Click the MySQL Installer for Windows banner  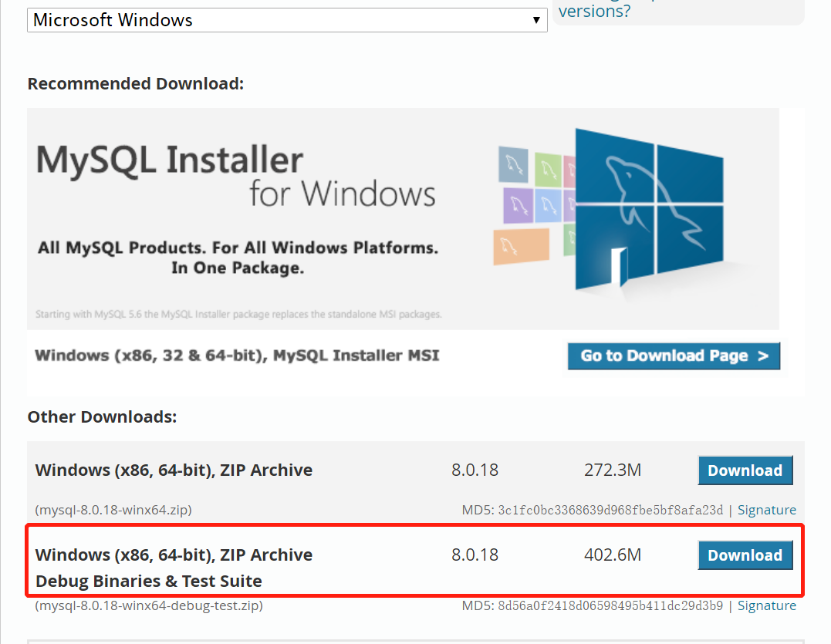point(403,219)
